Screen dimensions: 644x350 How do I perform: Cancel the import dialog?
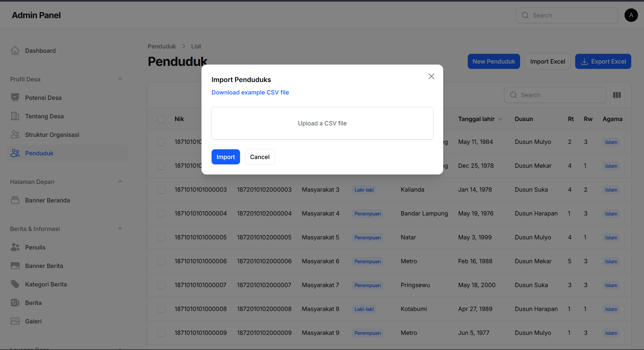coord(260,157)
